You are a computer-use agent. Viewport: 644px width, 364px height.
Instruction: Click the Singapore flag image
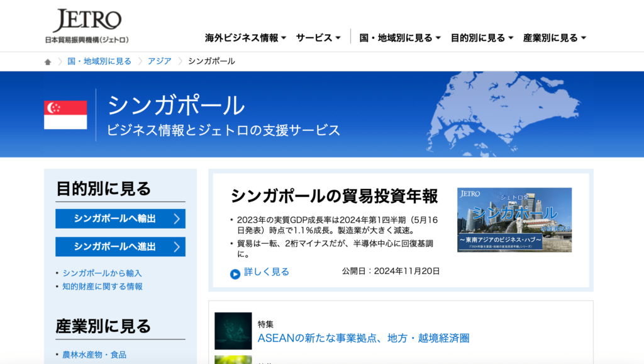65,115
